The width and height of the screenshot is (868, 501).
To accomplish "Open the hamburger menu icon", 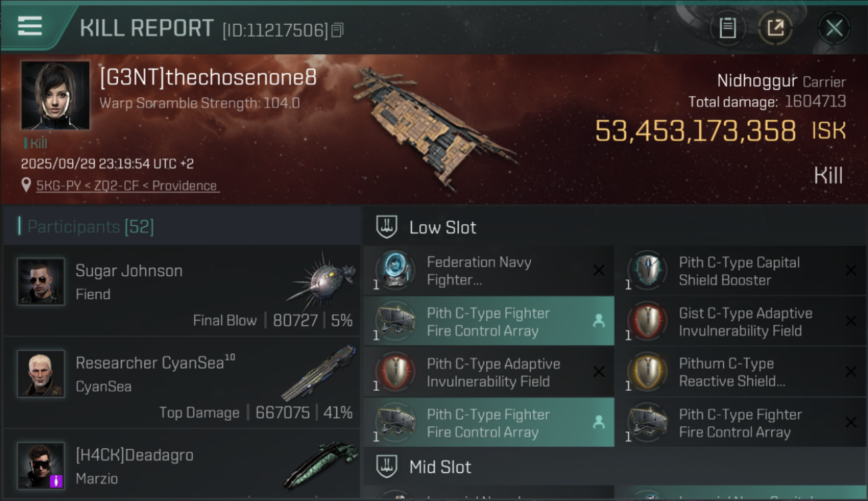I will click(x=30, y=27).
